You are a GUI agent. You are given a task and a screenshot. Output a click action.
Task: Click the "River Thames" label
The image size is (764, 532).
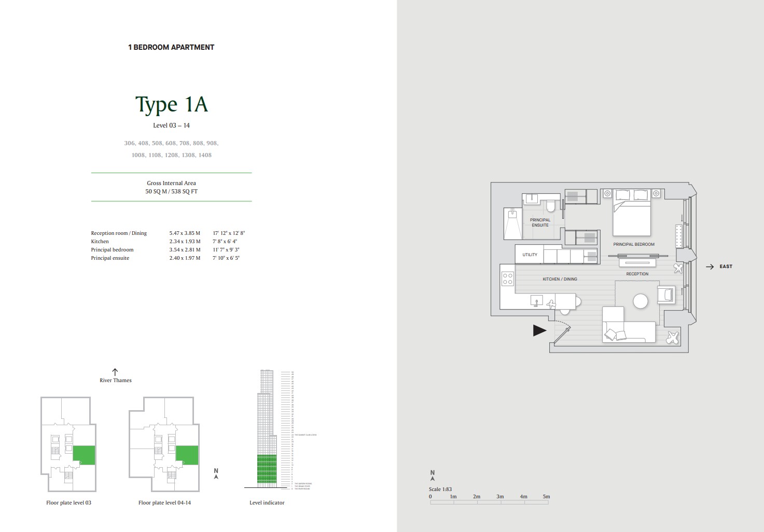[x=116, y=381]
